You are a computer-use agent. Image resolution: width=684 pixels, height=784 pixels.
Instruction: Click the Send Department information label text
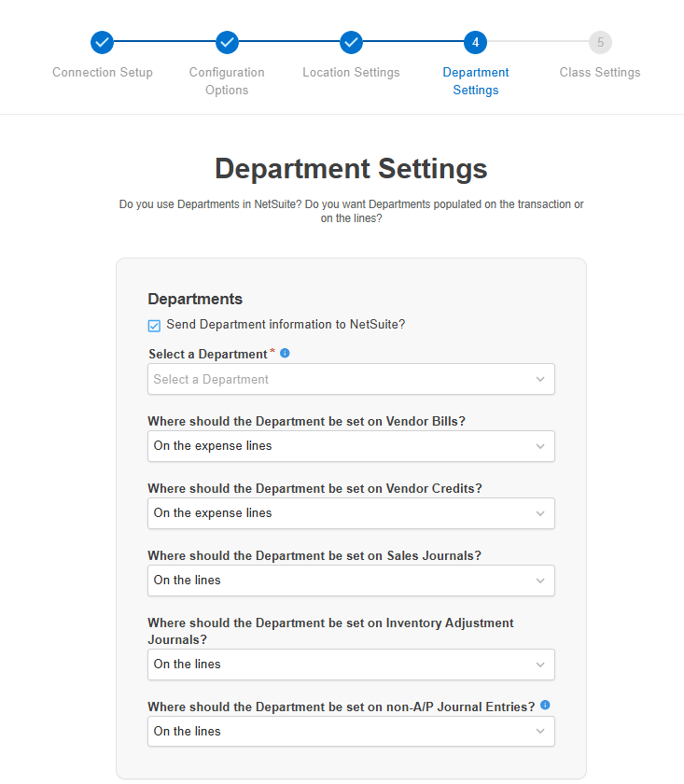pyautogui.click(x=286, y=325)
